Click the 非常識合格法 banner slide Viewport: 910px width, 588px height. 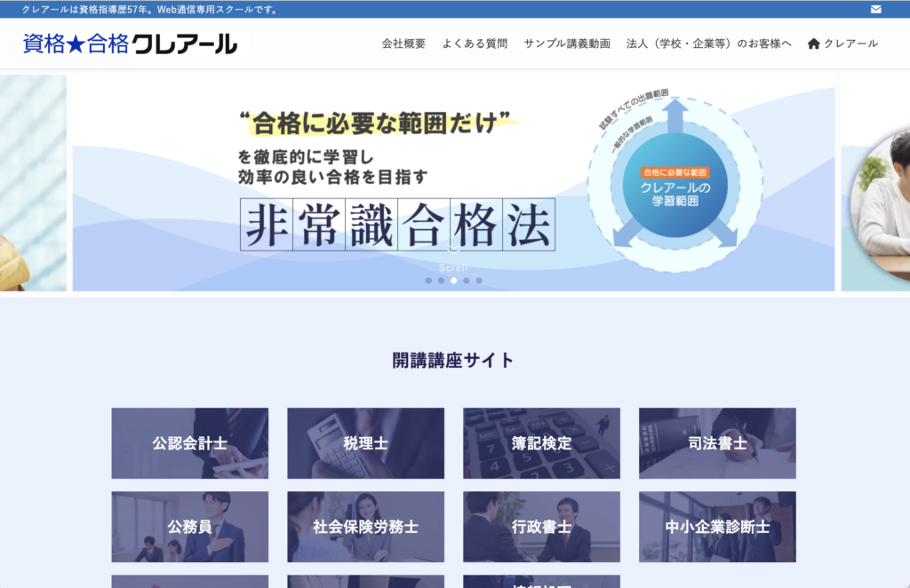(x=453, y=182)
